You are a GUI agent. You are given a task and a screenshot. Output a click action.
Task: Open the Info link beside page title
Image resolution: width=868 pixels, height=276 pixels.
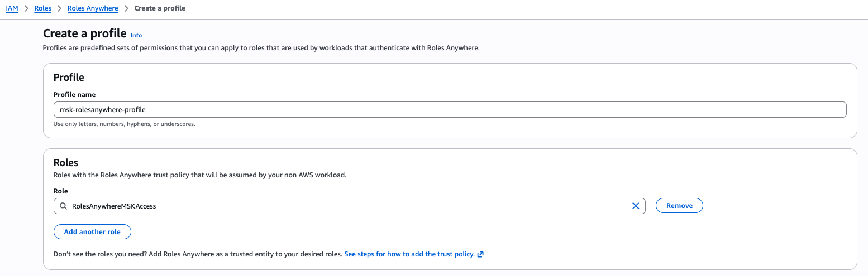[136, 35]
